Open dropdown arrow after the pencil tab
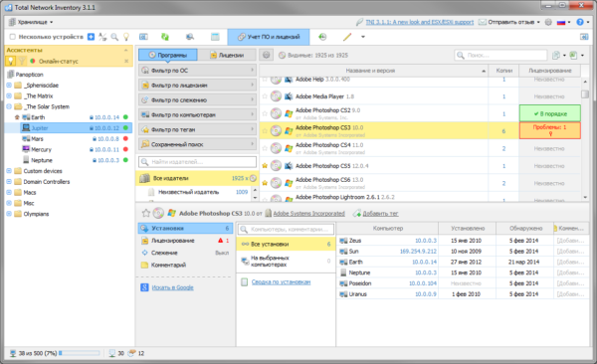 point(363,37)
